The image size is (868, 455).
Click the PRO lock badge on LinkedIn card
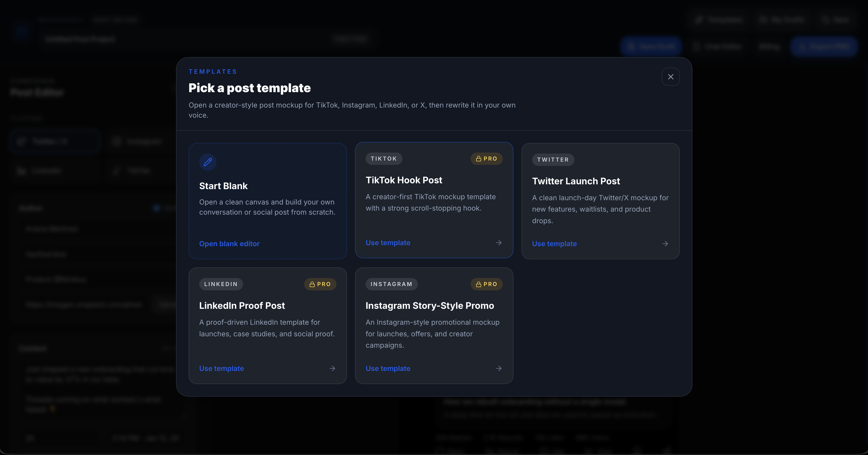(320, 284)
